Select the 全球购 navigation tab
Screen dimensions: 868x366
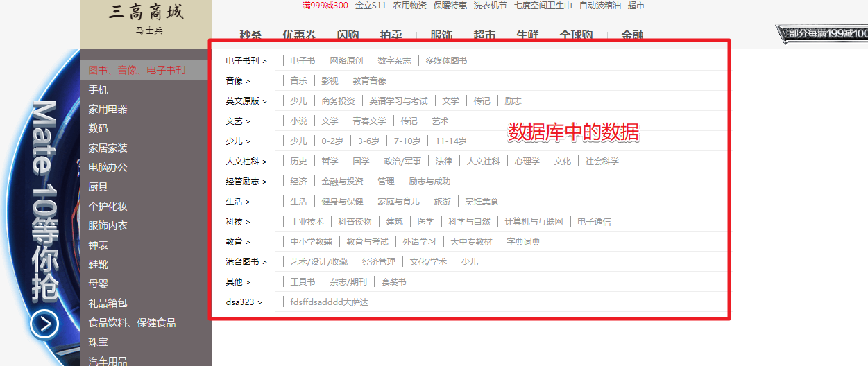click(576, 35)
